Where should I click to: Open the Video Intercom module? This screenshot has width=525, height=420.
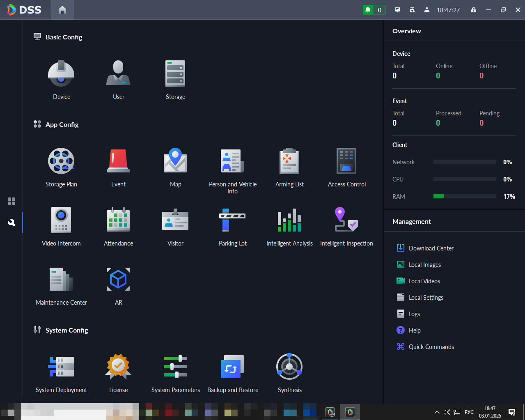click(61, 220)
